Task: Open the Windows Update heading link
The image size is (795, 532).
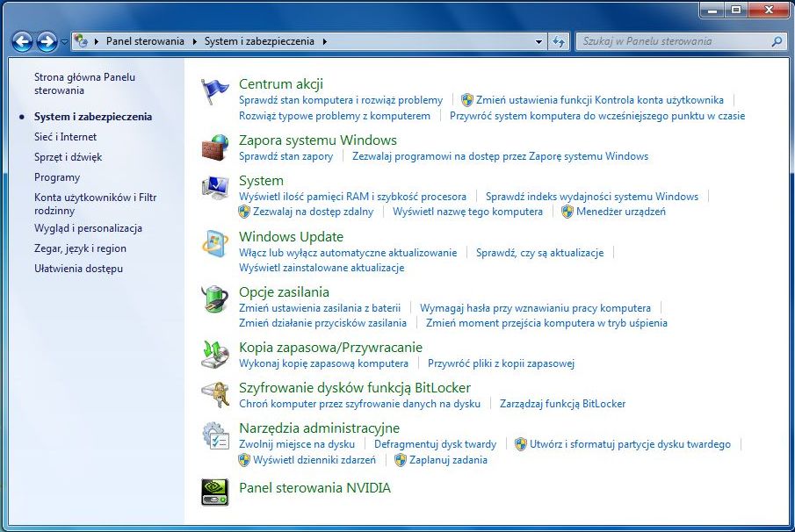Action: pos(291,237)
